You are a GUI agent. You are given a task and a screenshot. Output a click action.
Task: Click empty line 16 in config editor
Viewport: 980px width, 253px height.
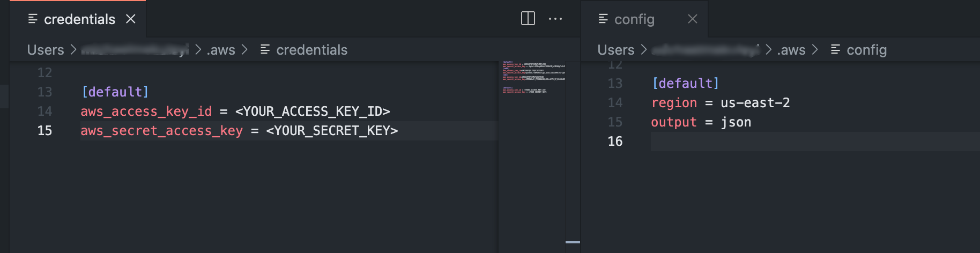815,142
